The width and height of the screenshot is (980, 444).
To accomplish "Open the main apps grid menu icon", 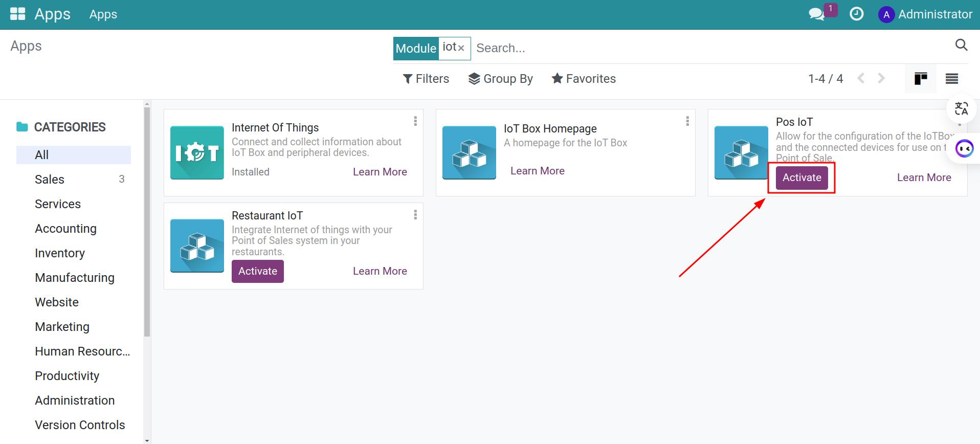I will pos(18,14).
